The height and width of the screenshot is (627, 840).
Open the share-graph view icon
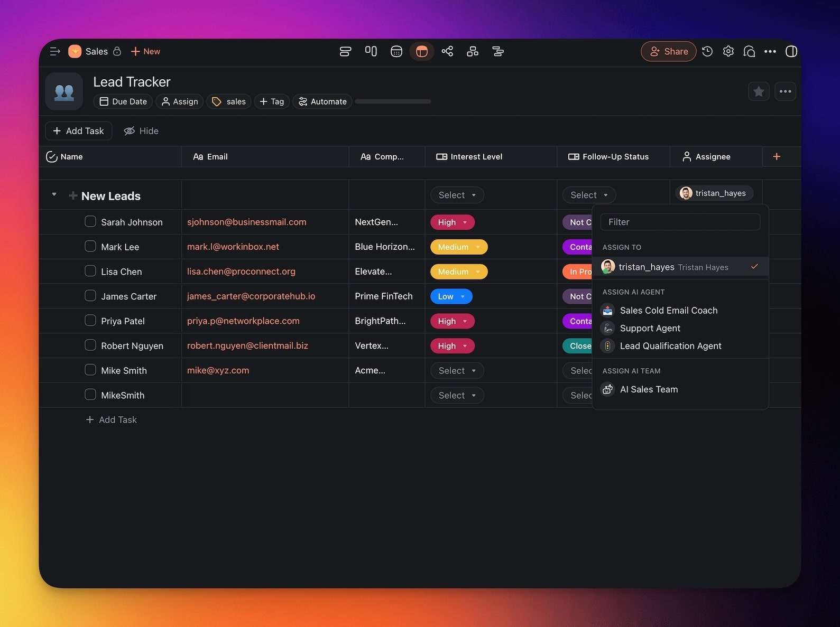pyautogui.click(x=447, y=51)
